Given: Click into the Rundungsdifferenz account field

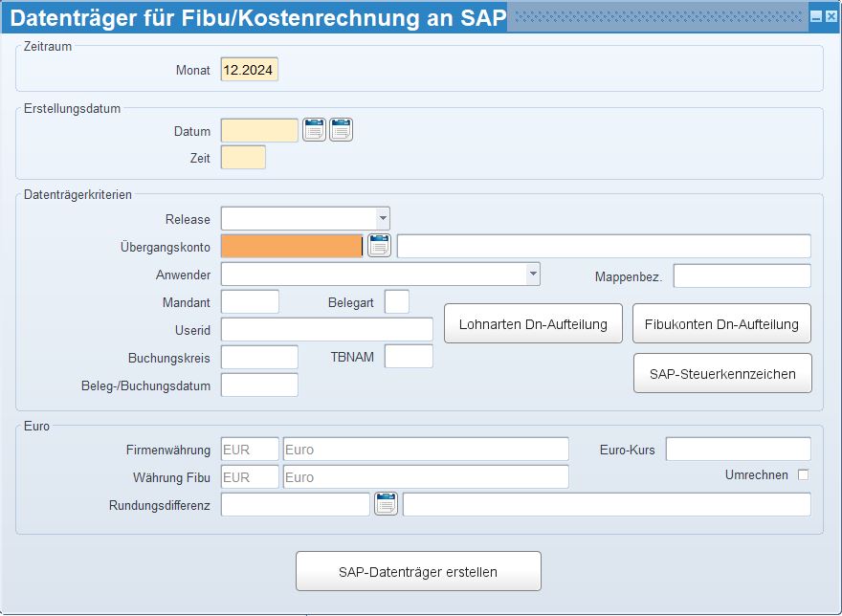Looking at the screenshot, I should coord(296,505).
